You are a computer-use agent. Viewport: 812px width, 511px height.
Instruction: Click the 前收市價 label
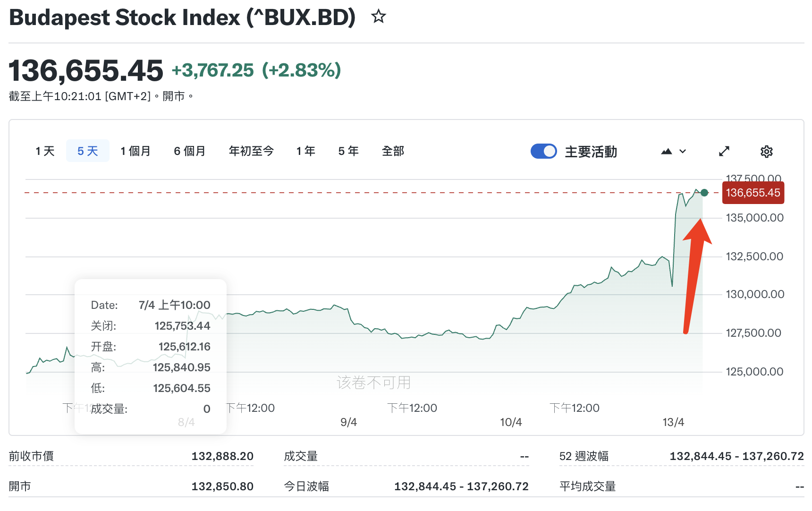[x=31, y=456]
